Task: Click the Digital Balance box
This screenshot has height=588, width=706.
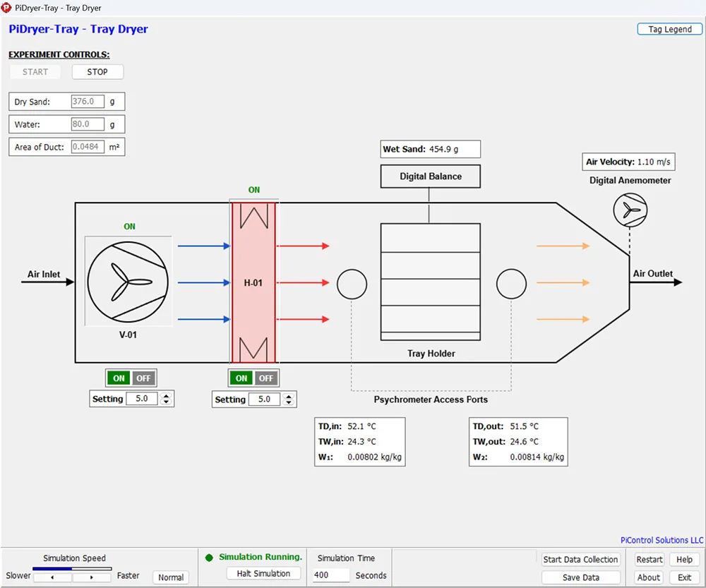Action: tap(431, 176)
